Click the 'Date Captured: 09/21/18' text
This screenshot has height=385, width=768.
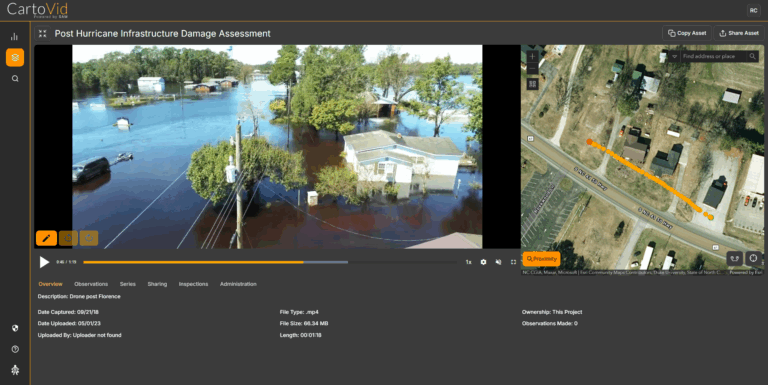tap(68, 312)
